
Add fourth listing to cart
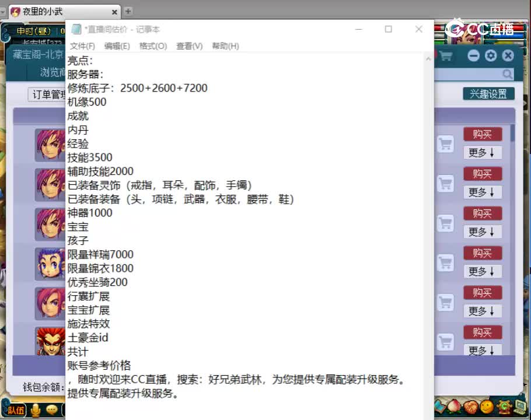pos(445,263)
